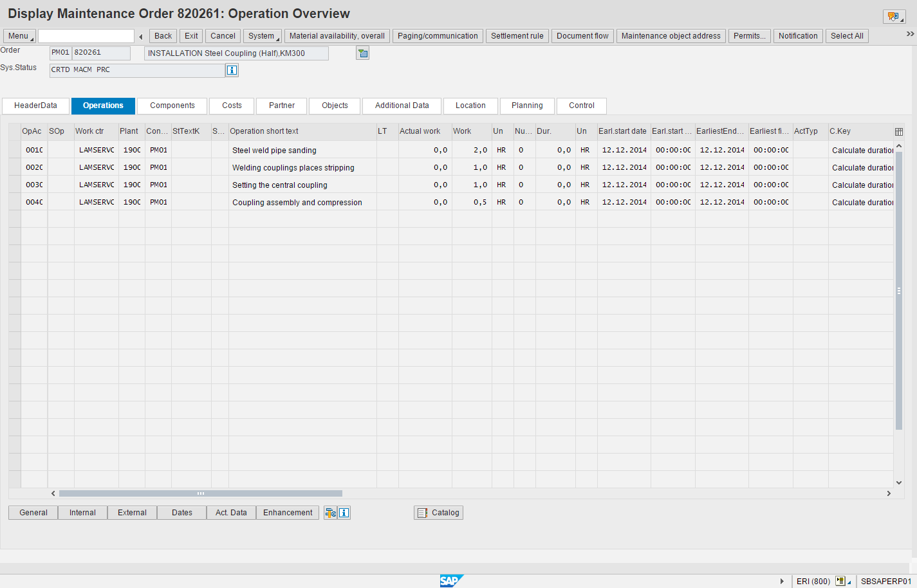Viewport: 917px width, 588px height.
Task: Click horizontal scrollbar right arrow
Action: pos(889,493)
